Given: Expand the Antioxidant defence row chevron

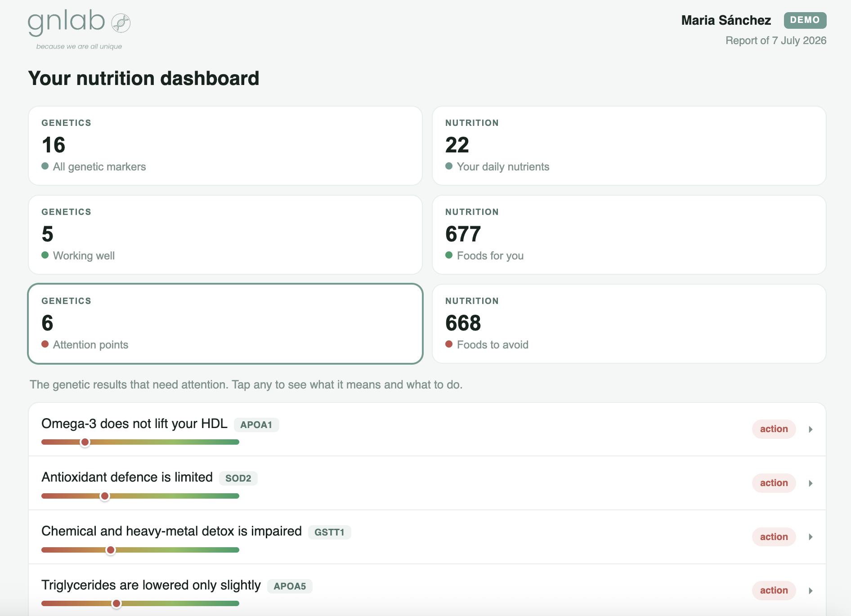Looking at the screenshot, I should tap(811, 483).
